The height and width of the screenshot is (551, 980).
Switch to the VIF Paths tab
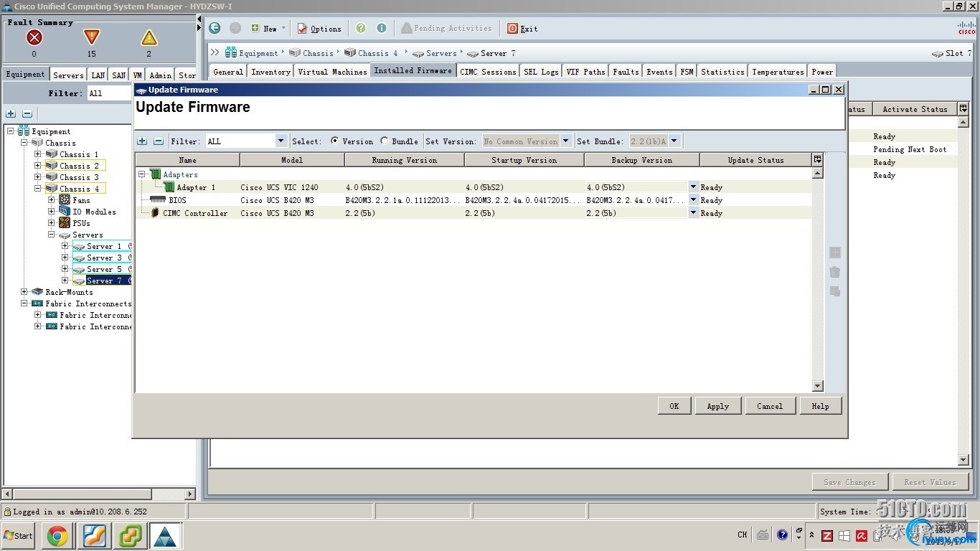pos(585,72)
